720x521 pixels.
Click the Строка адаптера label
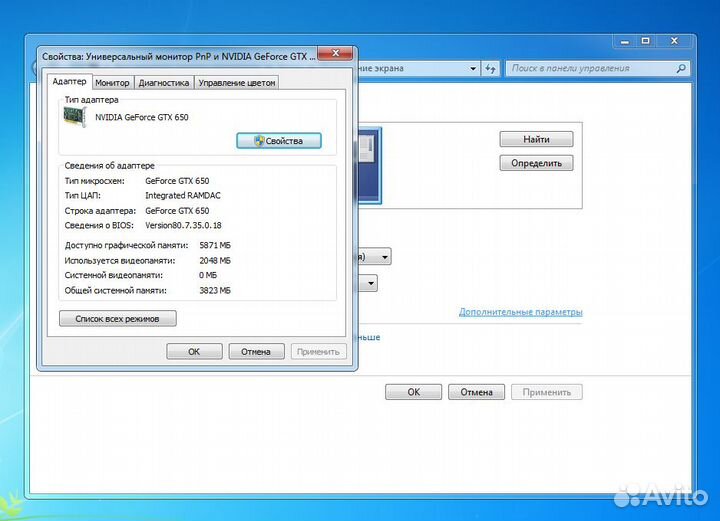[x=100, y=211]
